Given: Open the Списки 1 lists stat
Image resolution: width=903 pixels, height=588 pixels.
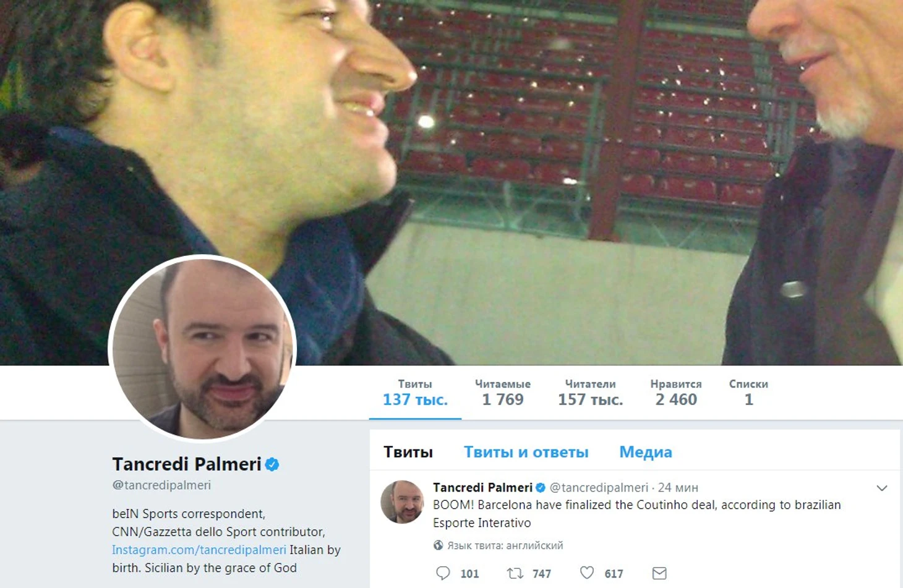Looking at the screenshot, I should [x=748, y=393].
